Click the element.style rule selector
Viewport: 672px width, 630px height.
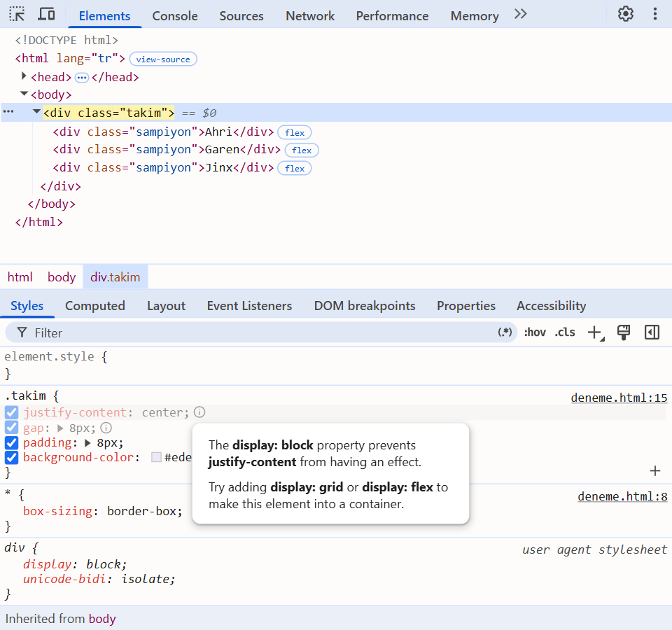tap(49, 356)
